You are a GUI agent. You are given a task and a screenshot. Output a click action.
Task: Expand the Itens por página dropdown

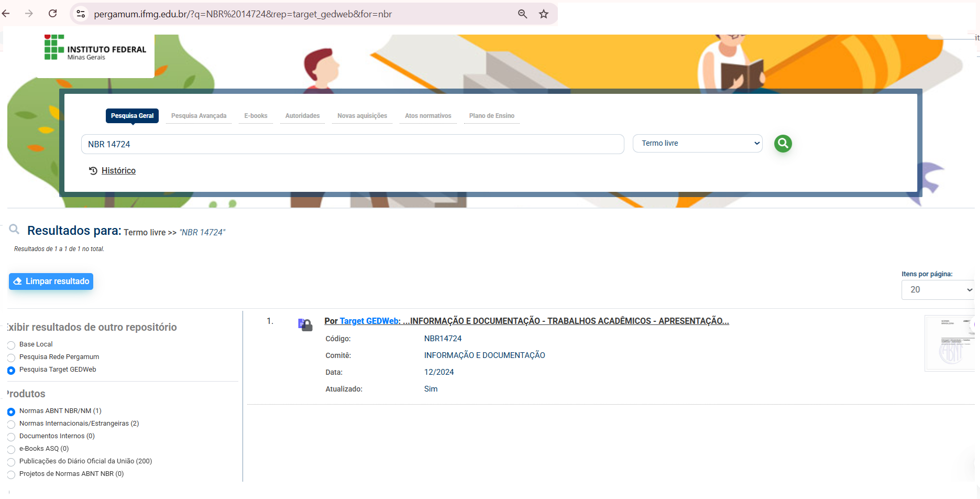(939, 290)
